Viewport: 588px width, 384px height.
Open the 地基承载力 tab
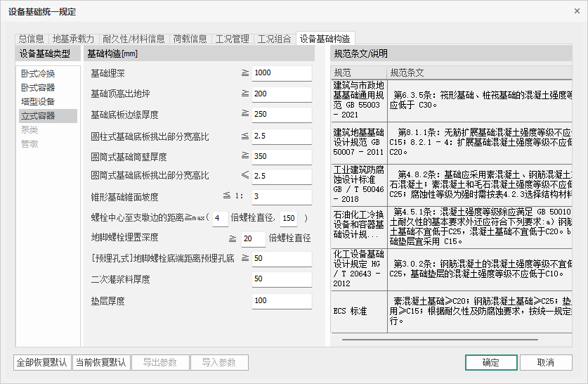74,39
